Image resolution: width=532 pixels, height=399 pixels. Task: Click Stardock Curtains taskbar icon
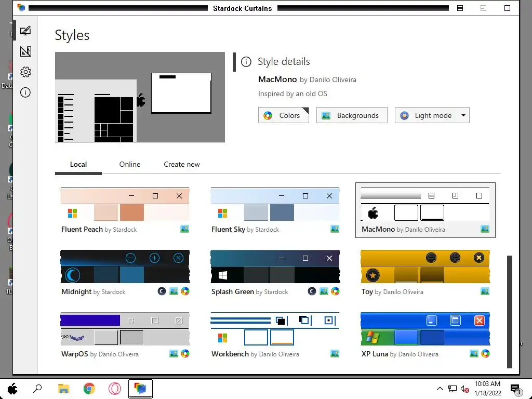(140, 389)
